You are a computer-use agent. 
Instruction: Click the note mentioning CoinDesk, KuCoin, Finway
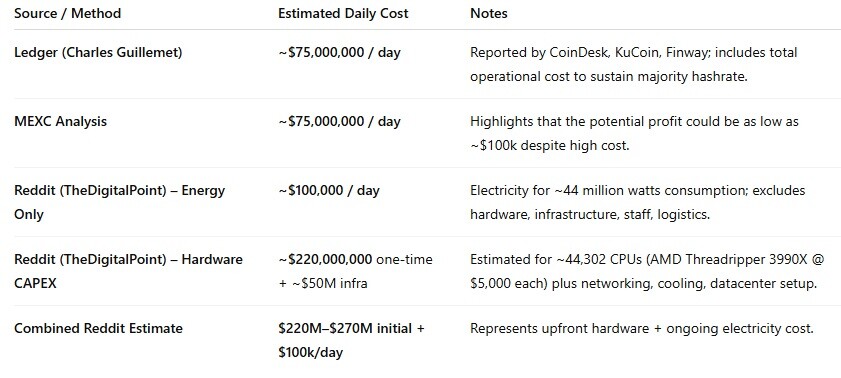pos(634,64)
